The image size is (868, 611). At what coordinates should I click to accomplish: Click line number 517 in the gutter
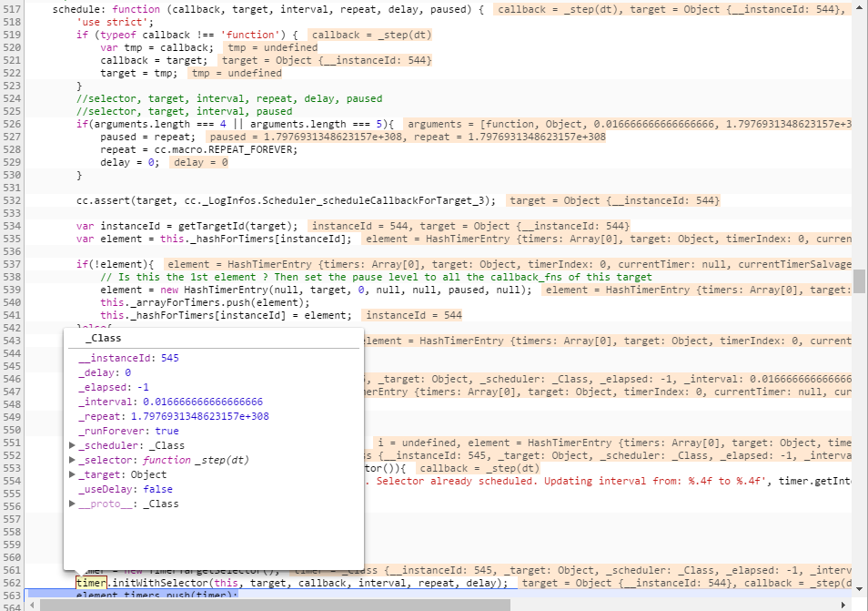(x=12, y=9)
